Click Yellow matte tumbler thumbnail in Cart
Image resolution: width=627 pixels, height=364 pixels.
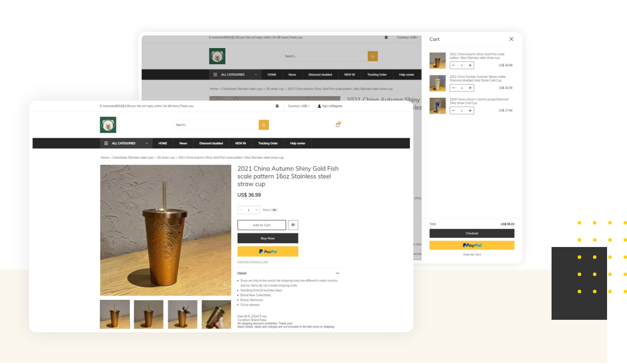pos(438,83)
